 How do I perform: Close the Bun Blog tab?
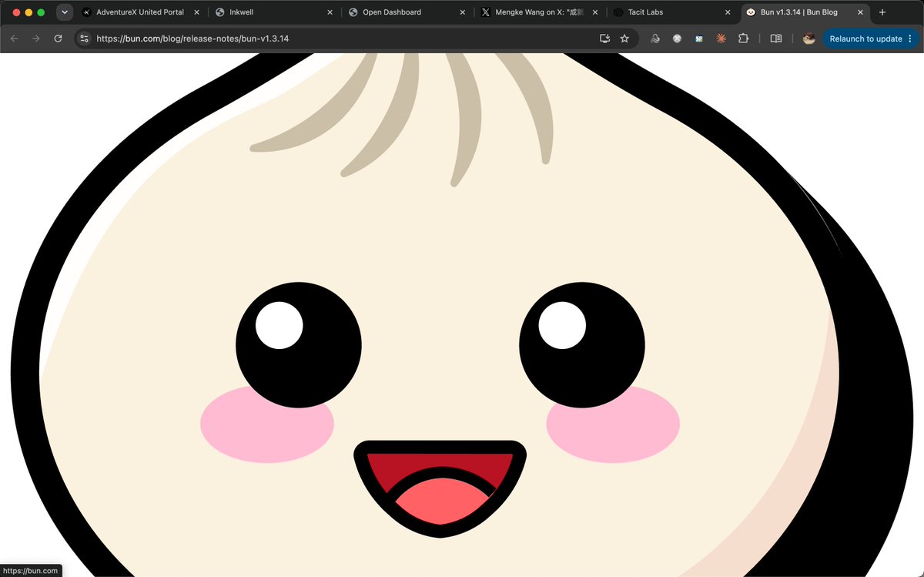[x=860, y=12]
